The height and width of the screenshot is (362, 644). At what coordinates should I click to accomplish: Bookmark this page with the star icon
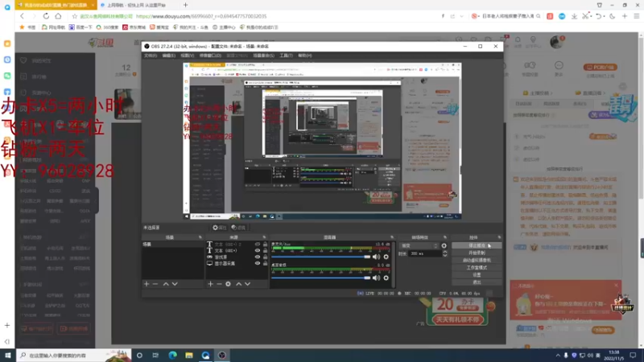74,16
